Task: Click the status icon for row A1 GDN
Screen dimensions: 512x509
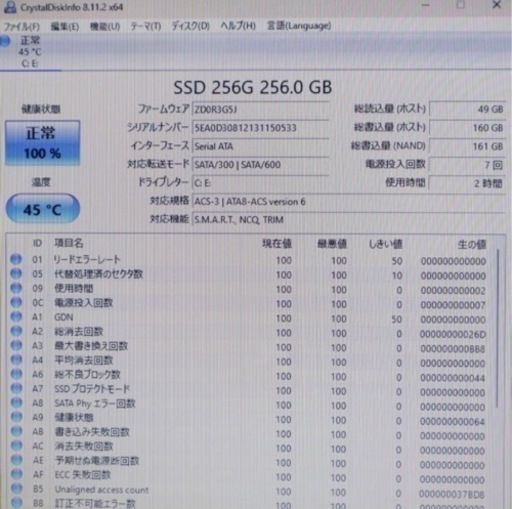Action: pos(16,316)
